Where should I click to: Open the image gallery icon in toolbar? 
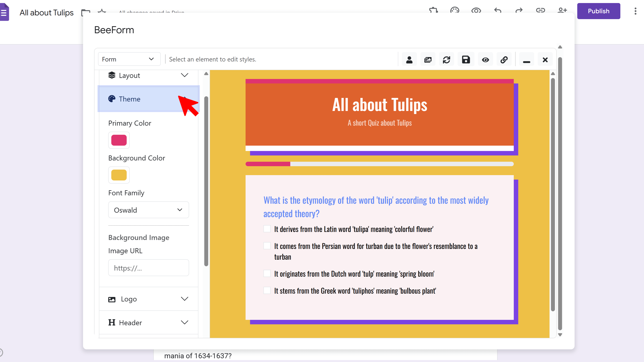428,60
